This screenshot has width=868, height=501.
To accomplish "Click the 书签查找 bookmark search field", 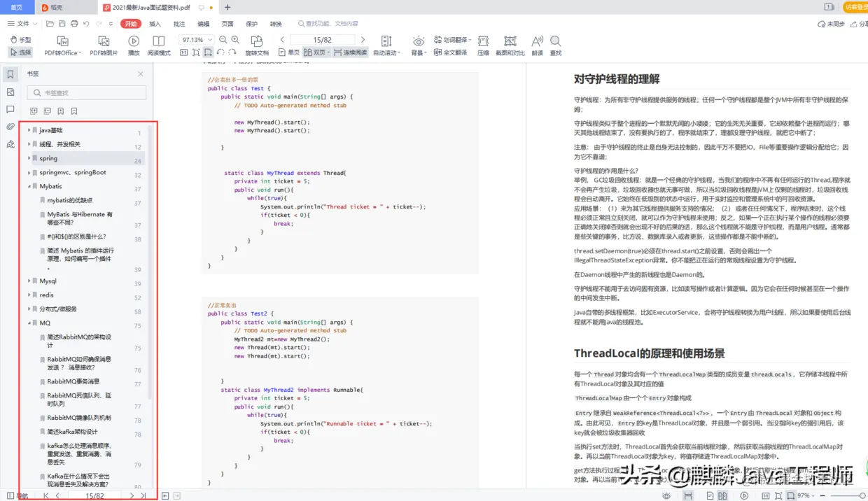I will coord(87,92).
